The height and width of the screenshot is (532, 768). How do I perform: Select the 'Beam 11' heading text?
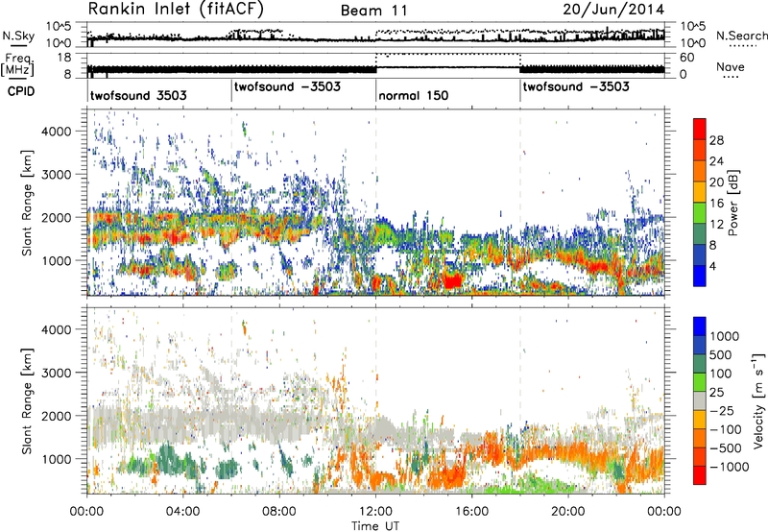point(374,11)
